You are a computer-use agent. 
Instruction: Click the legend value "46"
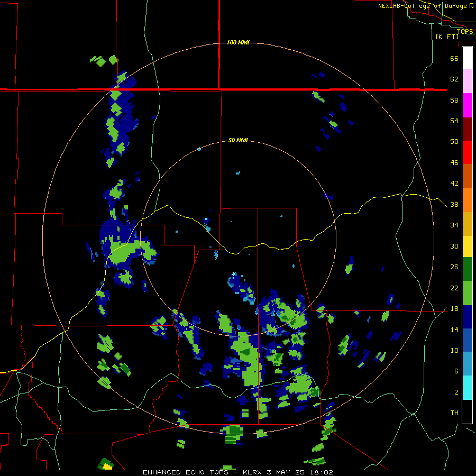coord(454,163)
